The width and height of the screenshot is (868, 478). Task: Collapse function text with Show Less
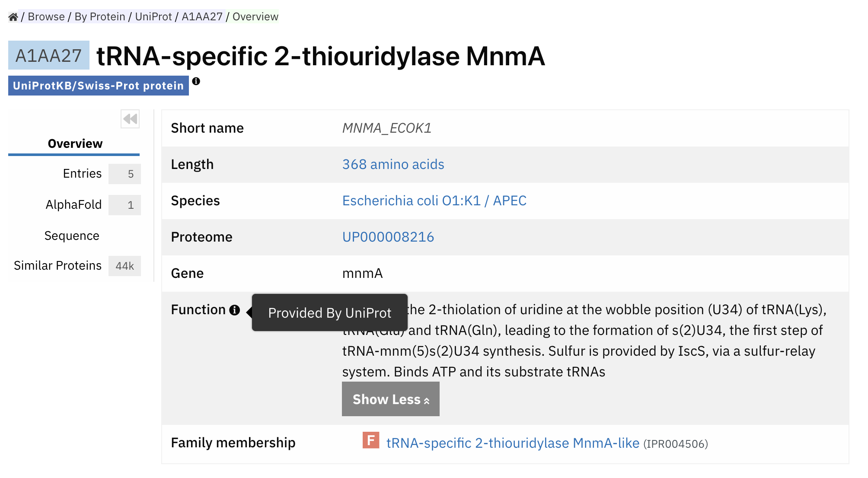click(x=391, y=399)
